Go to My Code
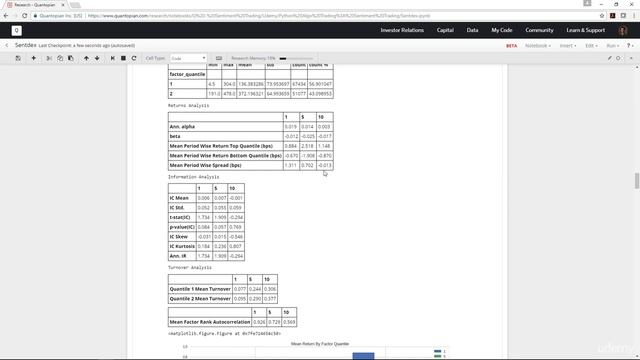 [502, 31]
